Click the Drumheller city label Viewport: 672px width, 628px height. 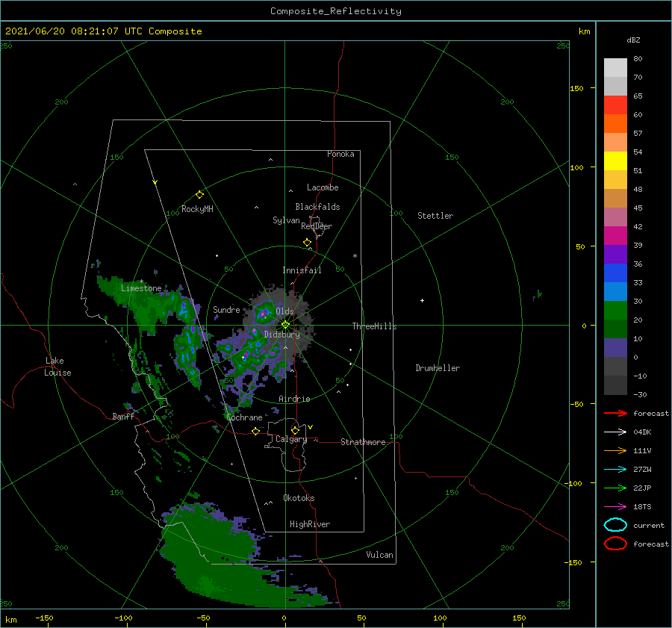(438, 368)
